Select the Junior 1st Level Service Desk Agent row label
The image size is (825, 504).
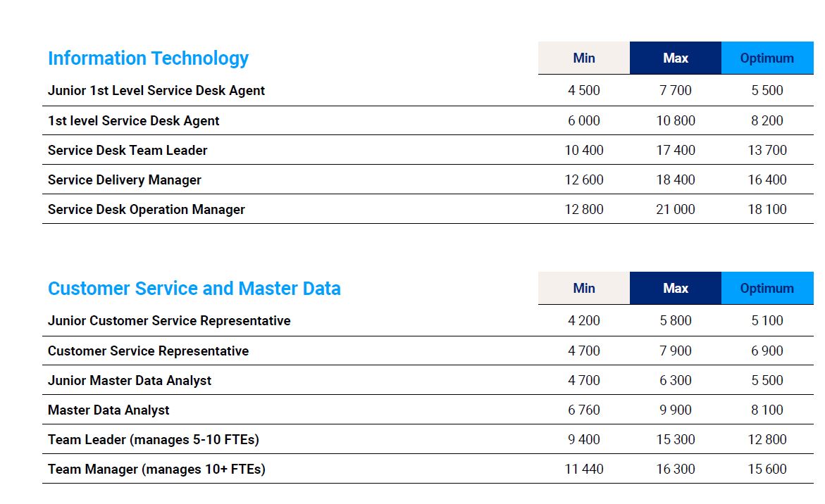point(156,91)
